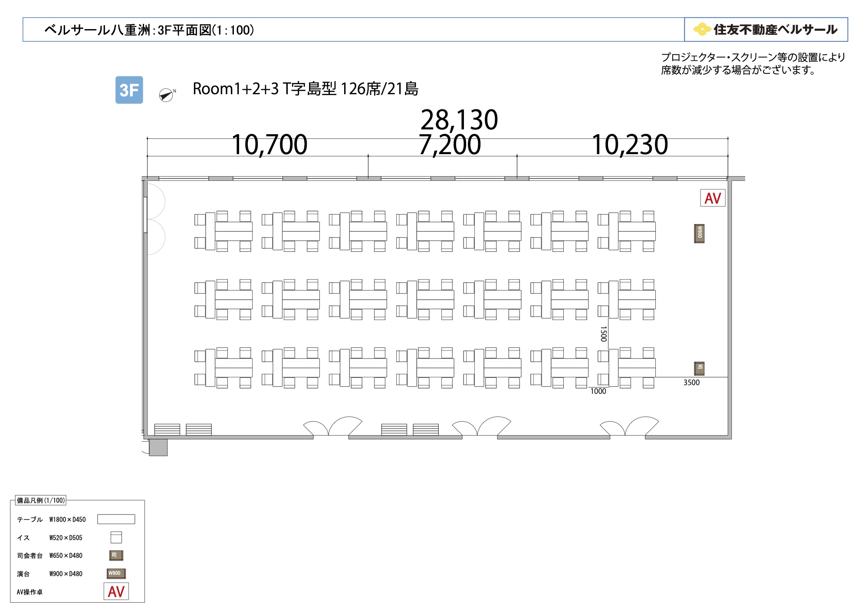Click the center island in the middle row
The height and width of the screenshot is (614, 868).
click(425, 300)
